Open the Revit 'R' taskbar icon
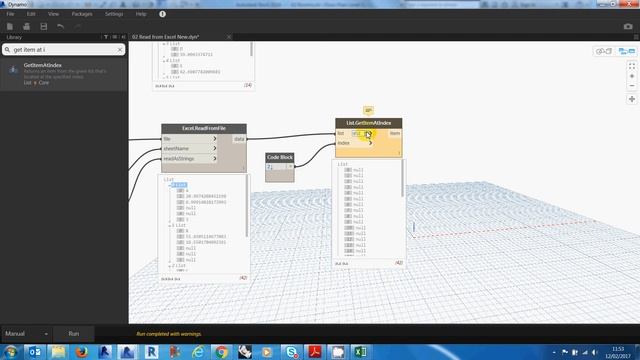 coord(151,352)
